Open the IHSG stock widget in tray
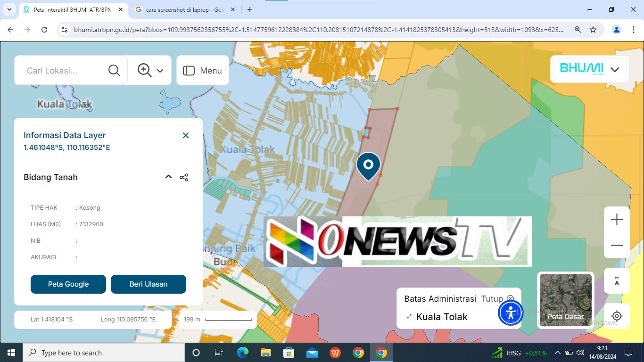644x362 pixels. pyautogui.click(x=519, y=353)
